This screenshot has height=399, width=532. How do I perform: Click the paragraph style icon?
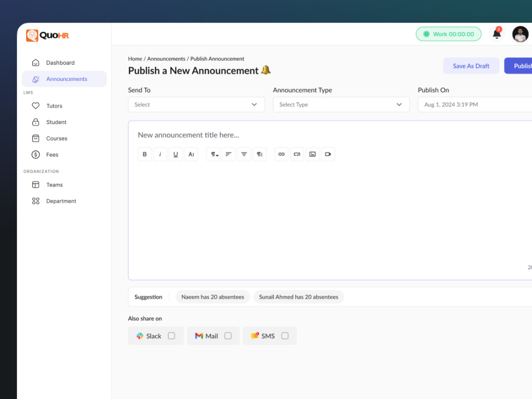[x=259, y=154]
